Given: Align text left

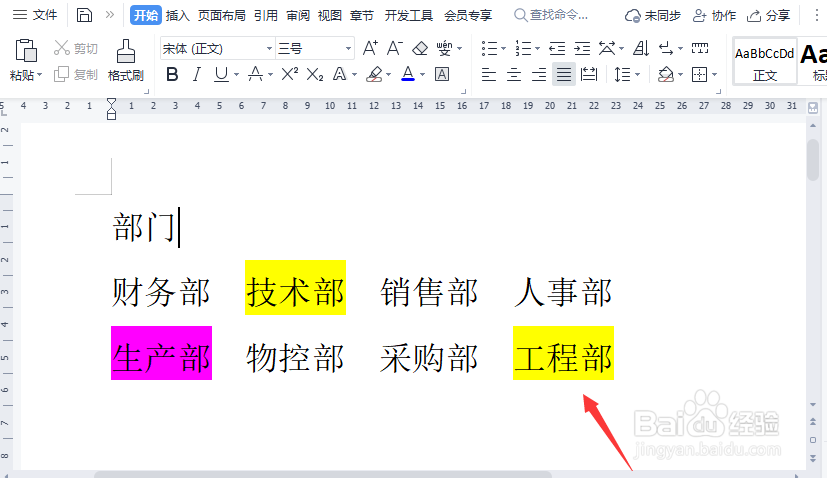Looking at the screenshot, I should [489, 74].
